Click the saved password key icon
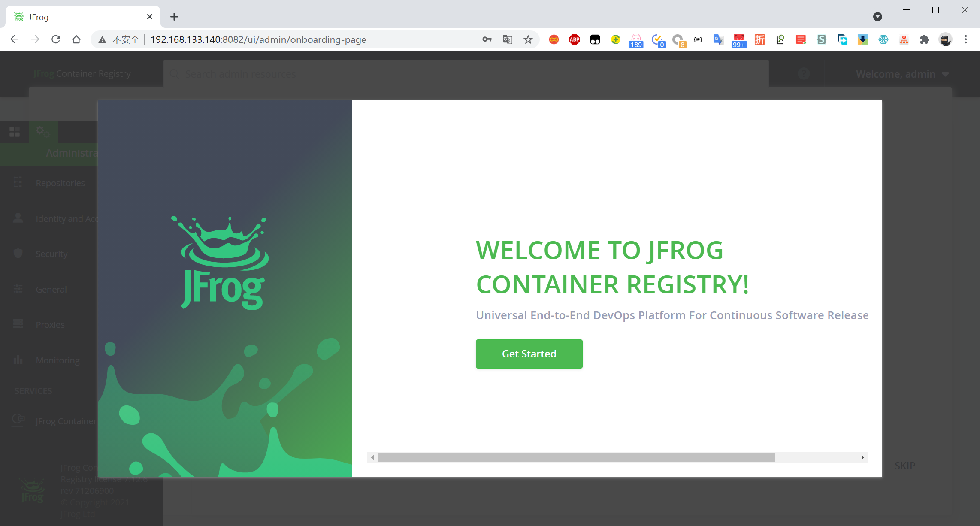This screenshot has height=526, width=980. pos(487,39)
